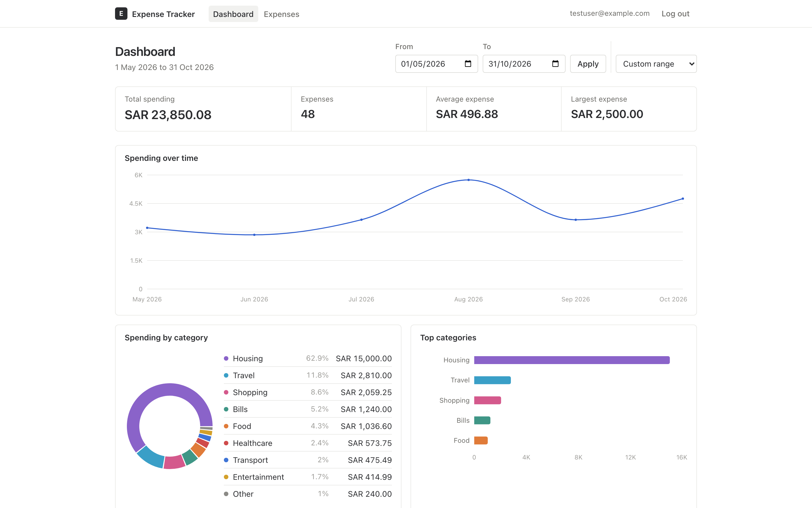Click the Travel bar in Top categories
This screenshot has height=508, width=812.
492,380
